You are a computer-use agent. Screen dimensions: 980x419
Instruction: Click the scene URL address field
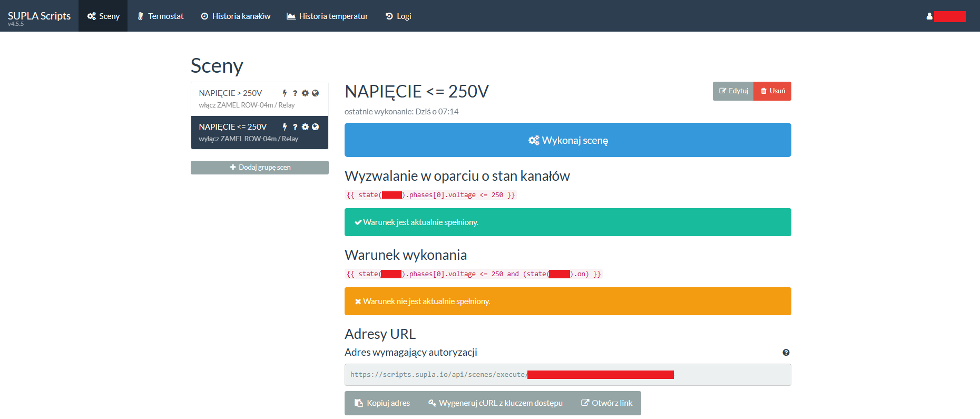(567, 375)
